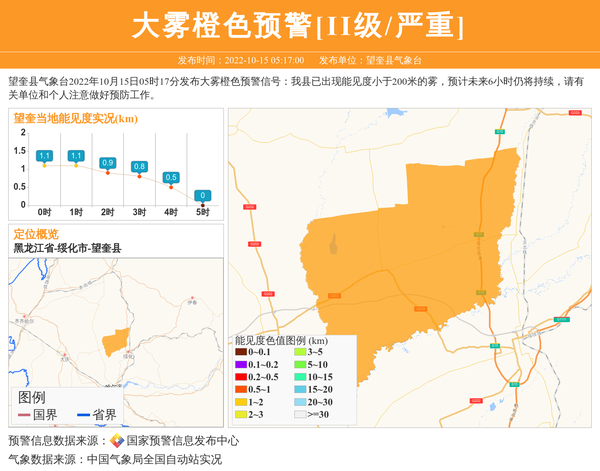This screenshot has width=600, height=471.
Task: Select the >=30 light gray legend swatch
Action: click(298, 414)
